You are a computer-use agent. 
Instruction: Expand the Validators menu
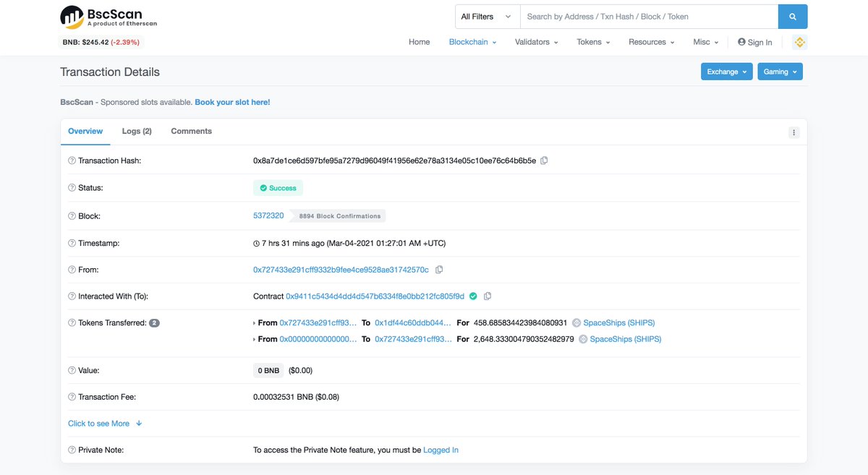click(536, 42)
